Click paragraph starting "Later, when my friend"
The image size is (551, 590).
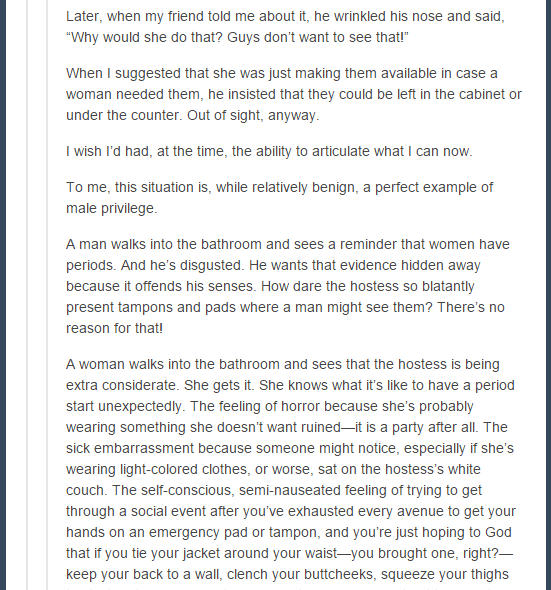point(285,27)
